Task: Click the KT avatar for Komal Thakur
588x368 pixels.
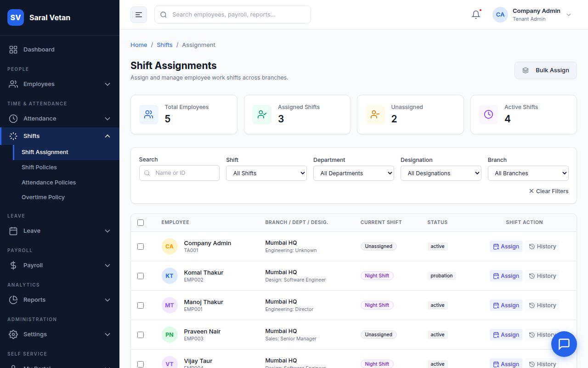Action: coord(170,276)
